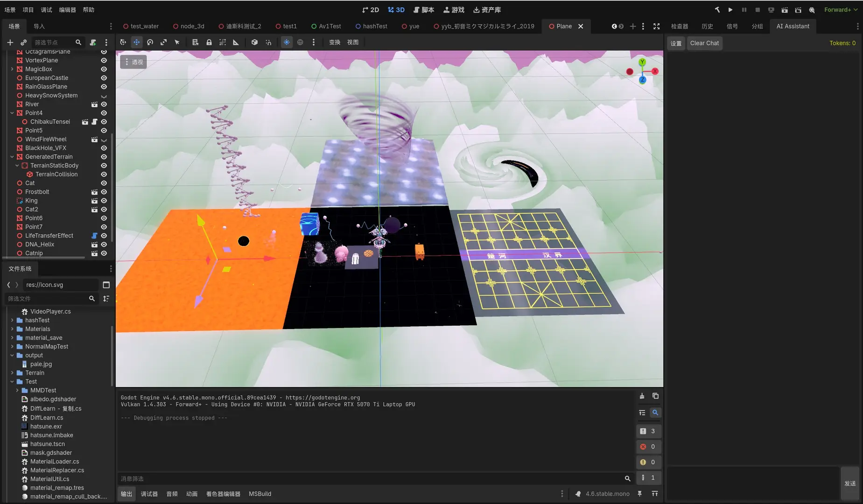This screenshot has width=863, height=504.
Task: Hide the BlackHole_VFX node
Action: coord(103,148)
